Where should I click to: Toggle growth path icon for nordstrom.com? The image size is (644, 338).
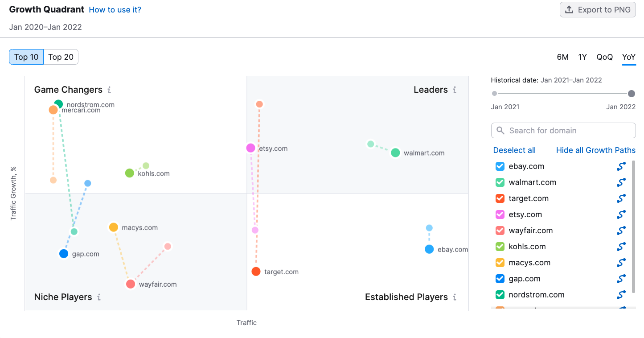(621, 295)
